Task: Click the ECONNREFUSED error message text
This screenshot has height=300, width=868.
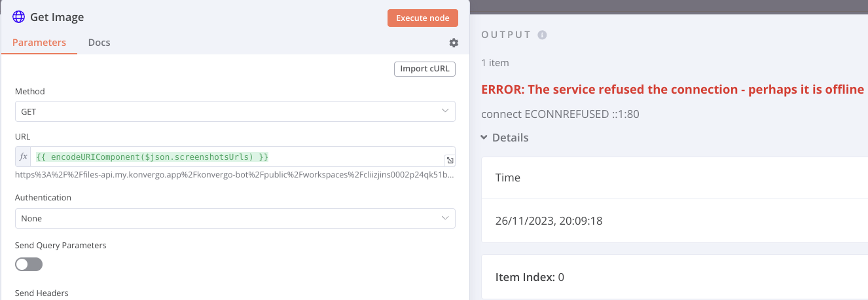Action: (560, 114)
